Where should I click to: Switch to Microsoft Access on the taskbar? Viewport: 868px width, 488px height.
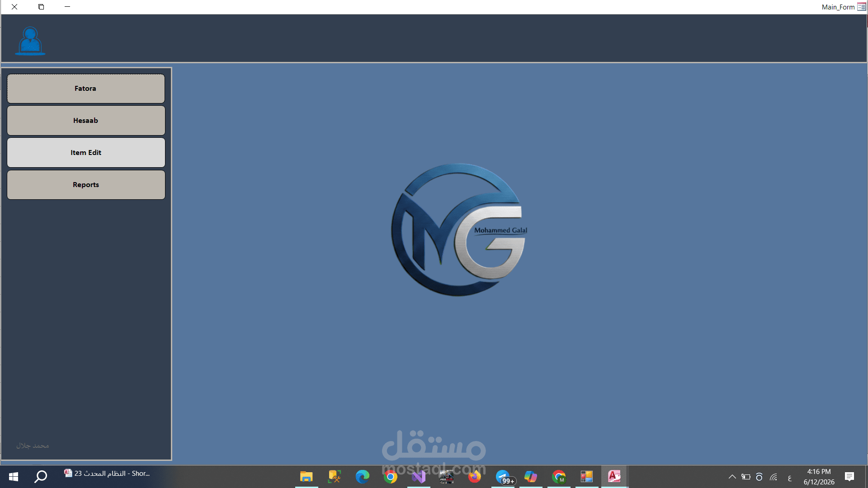pos(614,477)
